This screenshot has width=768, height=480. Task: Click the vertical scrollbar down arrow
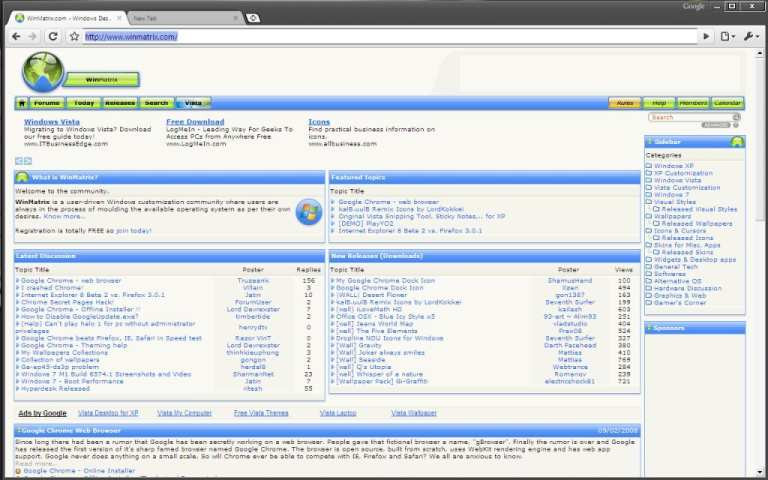pos(760,473)
